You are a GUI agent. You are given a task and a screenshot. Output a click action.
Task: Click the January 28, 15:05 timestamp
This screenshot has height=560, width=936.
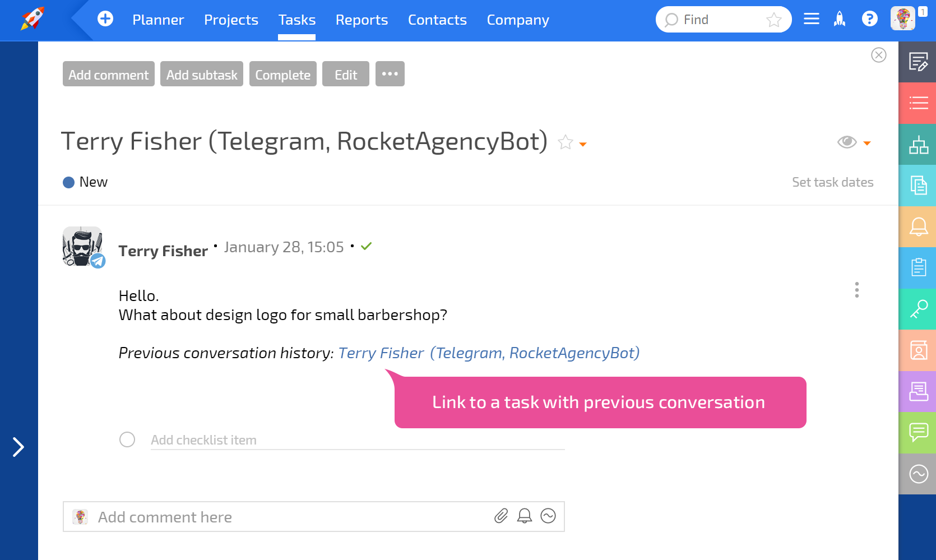pos(284,247)
